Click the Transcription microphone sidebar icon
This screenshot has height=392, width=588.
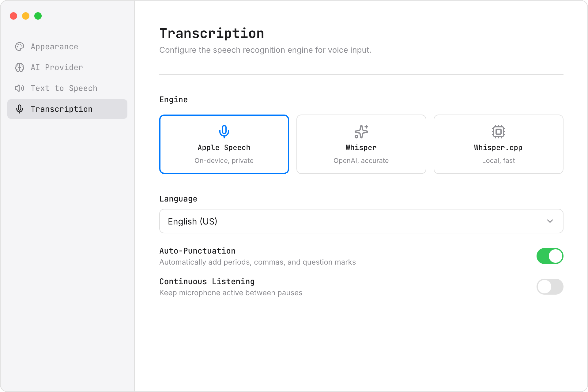coord(20,109)
